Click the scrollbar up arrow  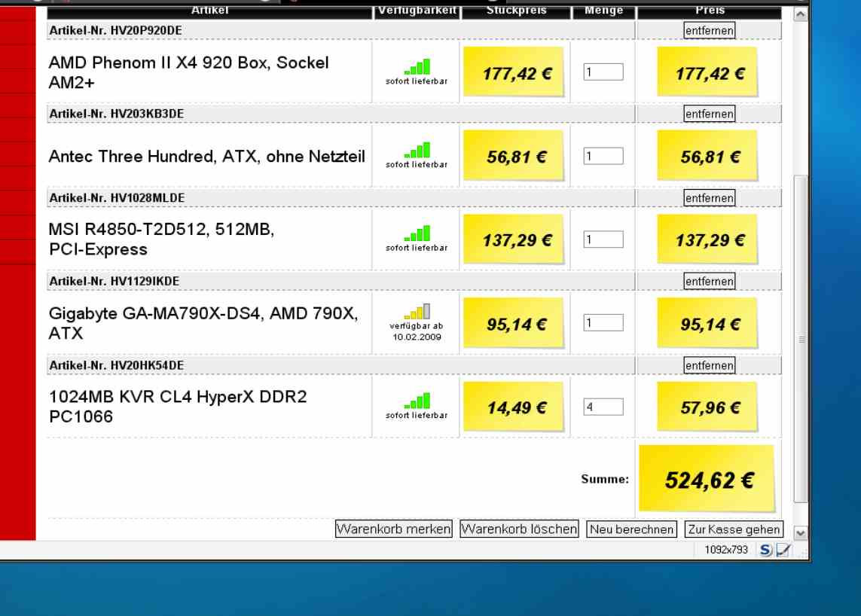click(801, 14)
